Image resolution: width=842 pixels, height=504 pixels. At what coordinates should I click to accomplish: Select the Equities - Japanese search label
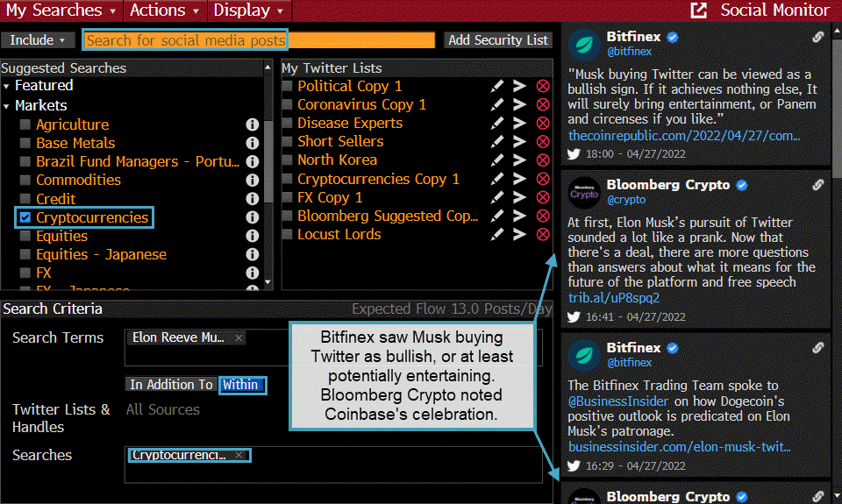101,254
